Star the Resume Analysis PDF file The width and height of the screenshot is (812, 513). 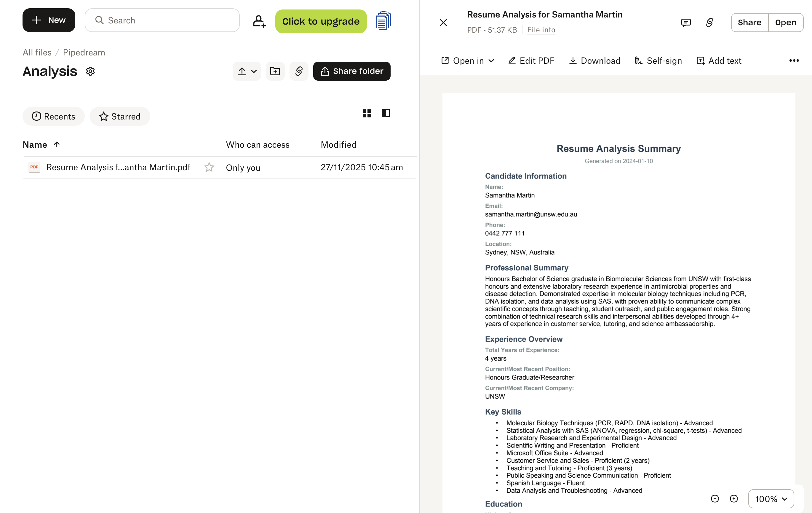[209, 167]
